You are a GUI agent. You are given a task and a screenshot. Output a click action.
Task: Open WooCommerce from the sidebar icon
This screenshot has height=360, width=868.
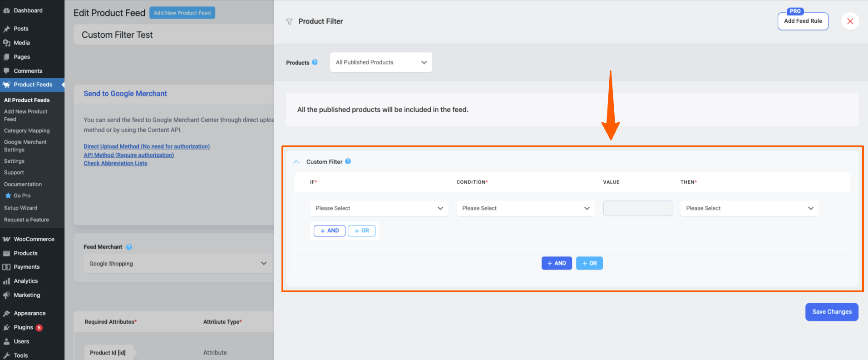coord(6,239)
